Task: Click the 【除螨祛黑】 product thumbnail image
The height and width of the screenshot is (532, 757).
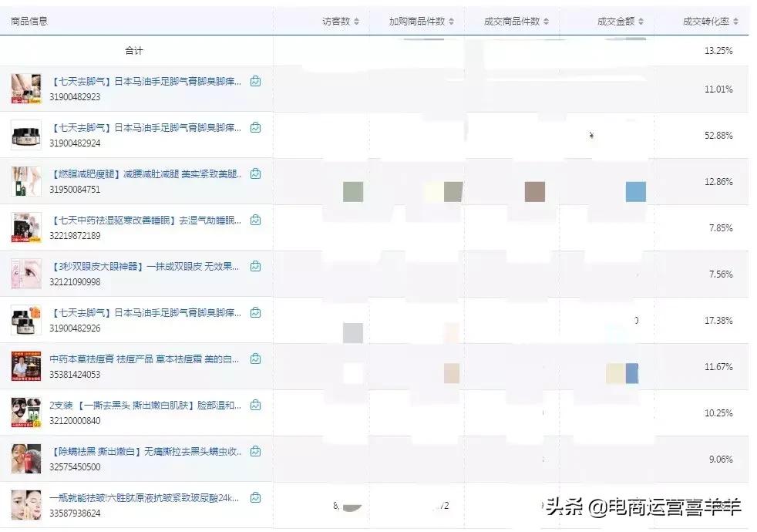Action: pos(25,451)
